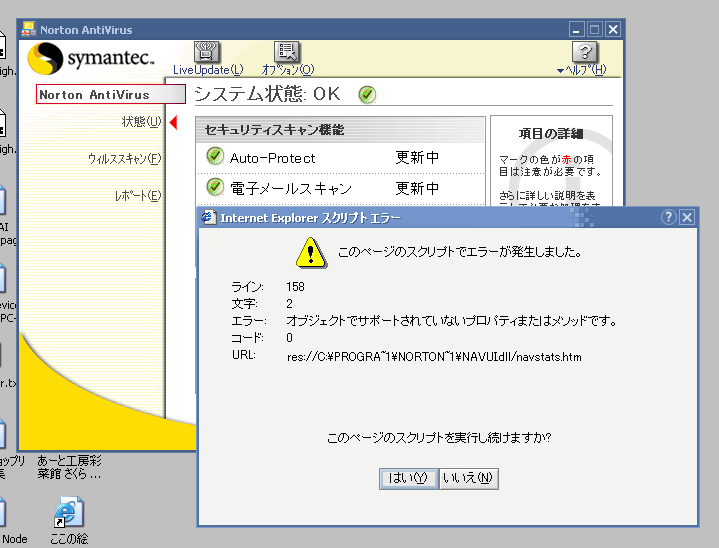The image size is (719, 548).
Task: Click the 項目の詳細 panel heading
Action: (551, 133)
